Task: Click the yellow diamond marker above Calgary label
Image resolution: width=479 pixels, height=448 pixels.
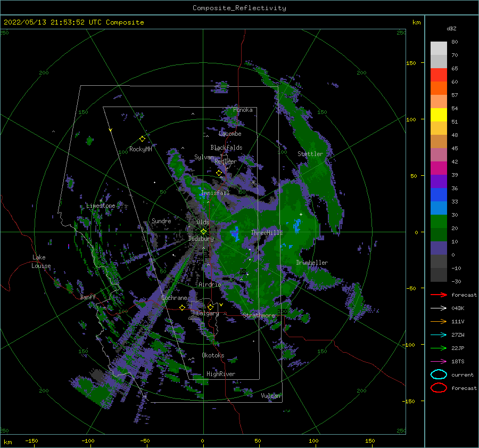Action: [210, 307]
